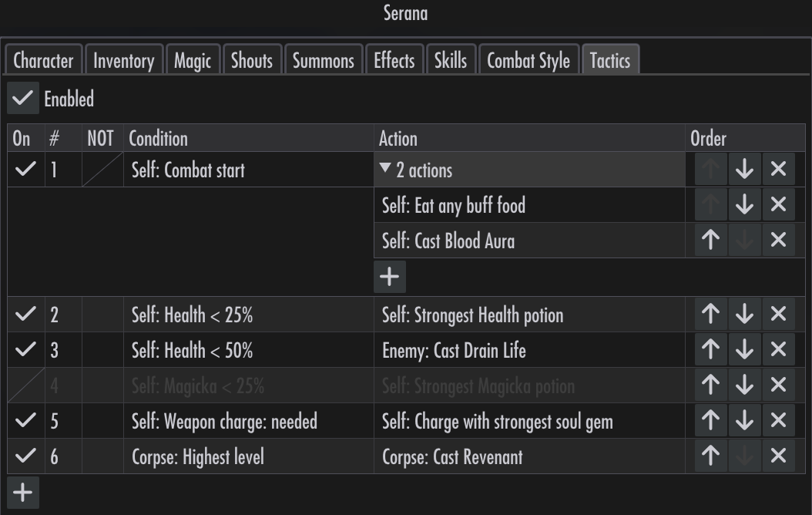The height and width of the screenshot is (515, 812).
Task: Open the Inventory tab
Action: [x=124, y=61]
